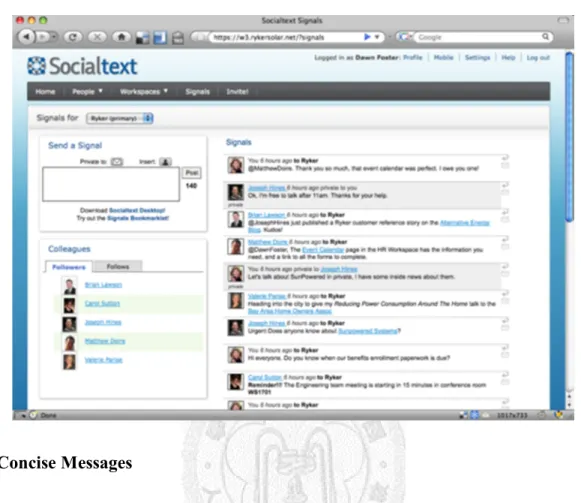Viewport: 581px width, 503px height.
Task: Click the Socialtext logo
Action: point(82,66)
